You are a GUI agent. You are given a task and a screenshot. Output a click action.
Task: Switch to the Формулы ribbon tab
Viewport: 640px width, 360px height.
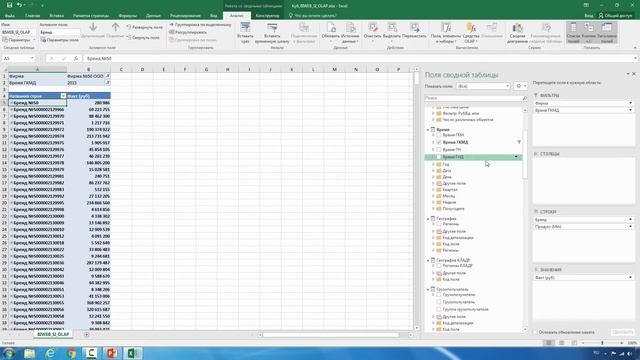tap(128, 16)
